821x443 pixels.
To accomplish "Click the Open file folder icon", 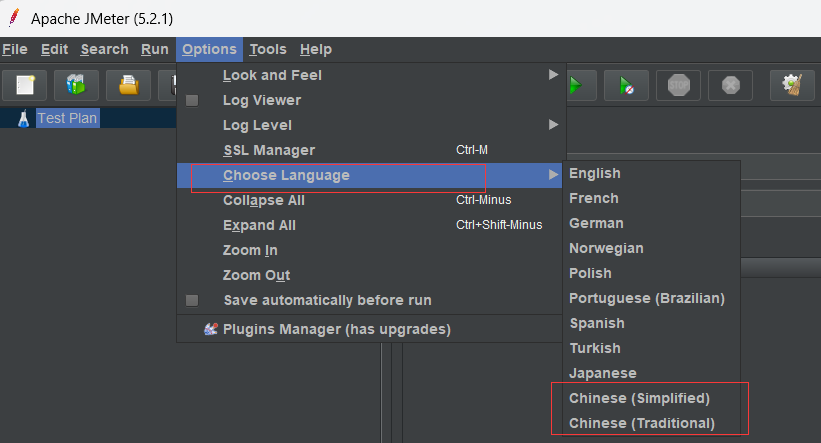I will click(x=128, y=85).
